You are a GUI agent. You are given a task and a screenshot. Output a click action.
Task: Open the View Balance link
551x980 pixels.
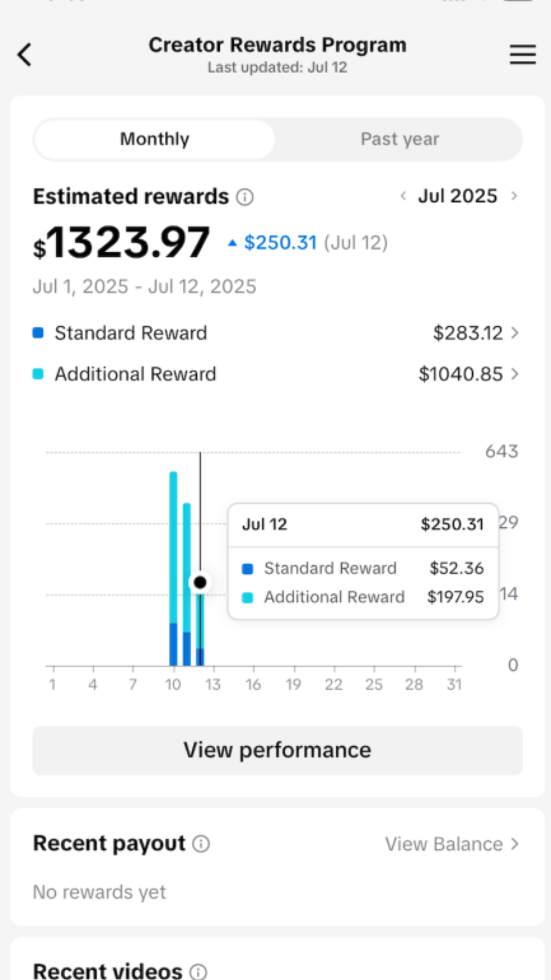(452, 844)
